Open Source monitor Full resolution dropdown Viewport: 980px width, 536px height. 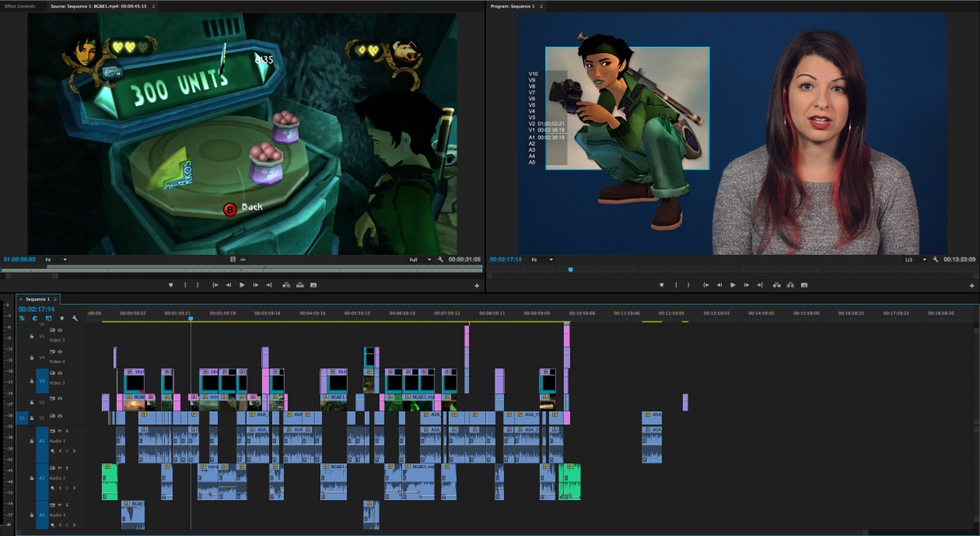point(420,260)
